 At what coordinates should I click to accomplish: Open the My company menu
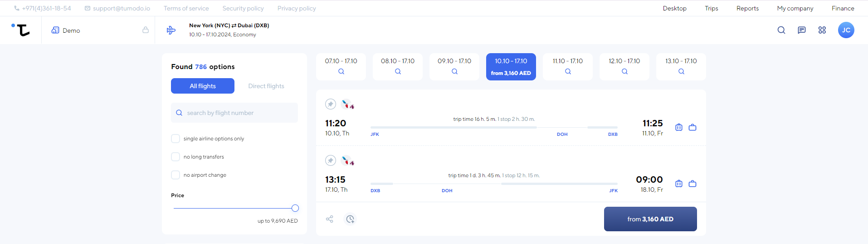tap(795, 8)
